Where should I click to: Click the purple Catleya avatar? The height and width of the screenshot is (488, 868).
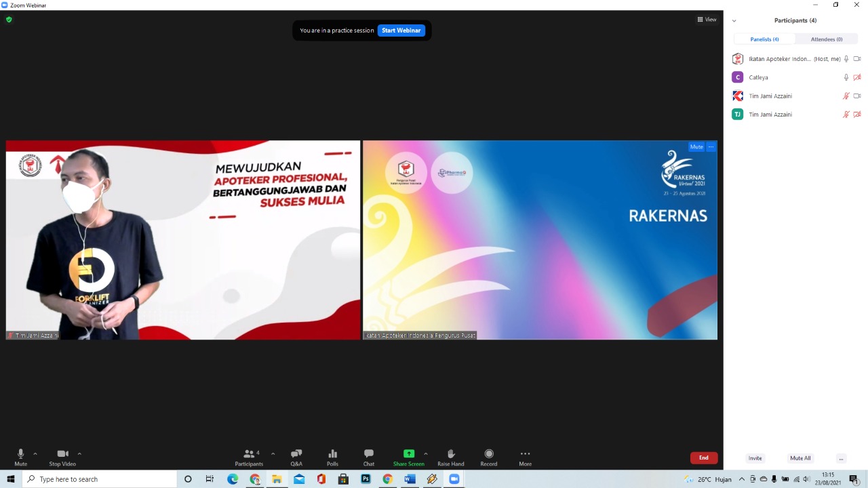738,77
